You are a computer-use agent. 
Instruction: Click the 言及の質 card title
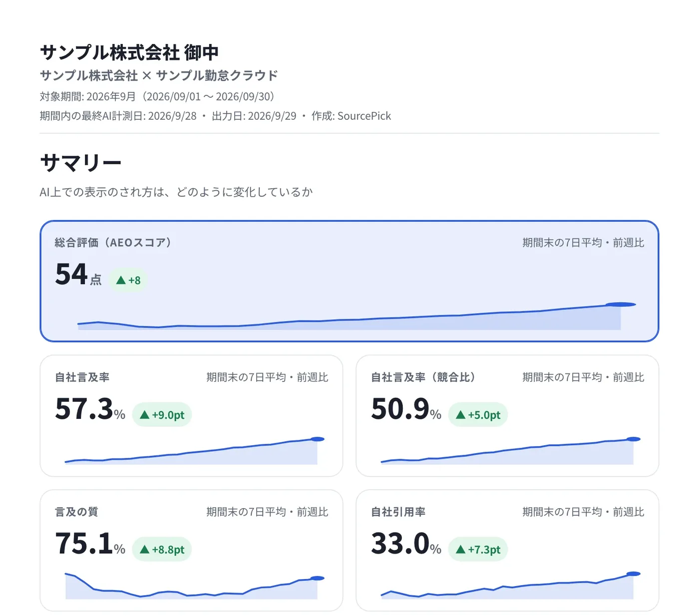(x=77, y=512)
